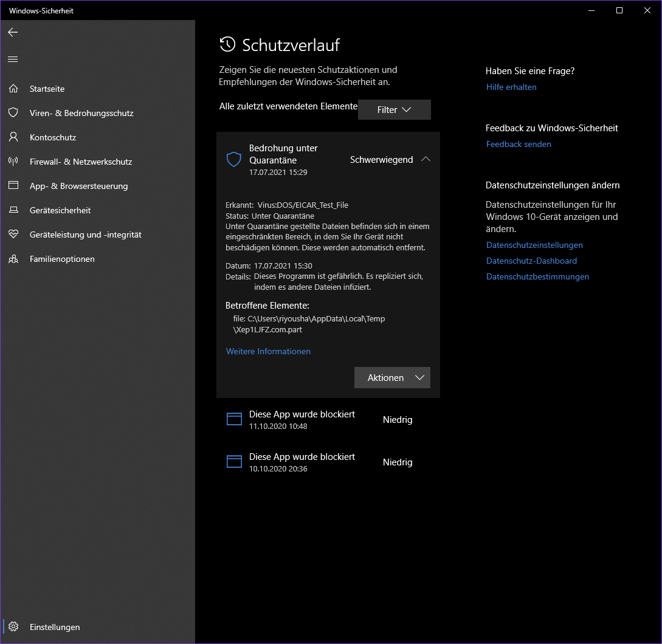Click the Gerätesicherheit laptop icon
662x644 pixels.
(13, 210)
